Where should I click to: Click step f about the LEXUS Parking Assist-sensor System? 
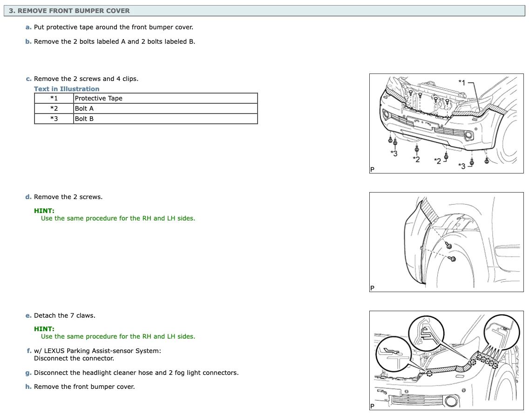coord(97,351)
